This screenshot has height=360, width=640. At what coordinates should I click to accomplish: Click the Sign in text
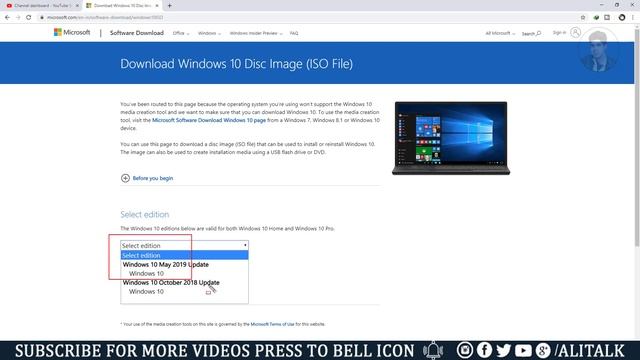click(559, 32)
